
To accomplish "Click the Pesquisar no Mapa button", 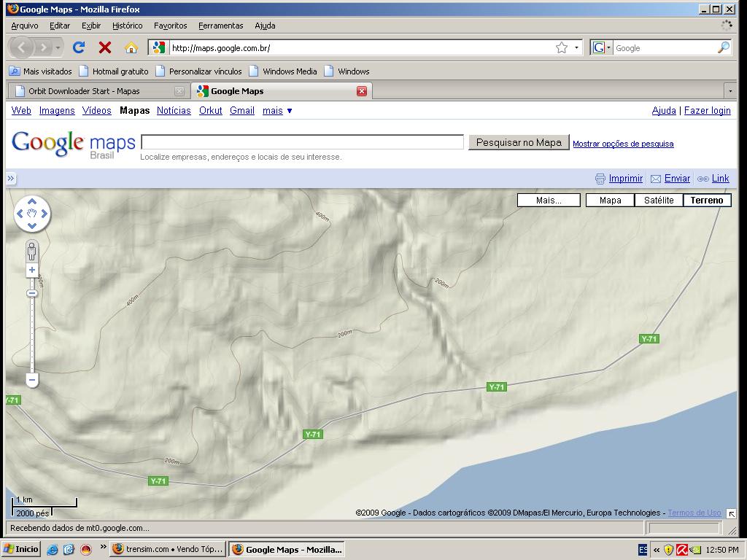I will click(x=519, y=142).
